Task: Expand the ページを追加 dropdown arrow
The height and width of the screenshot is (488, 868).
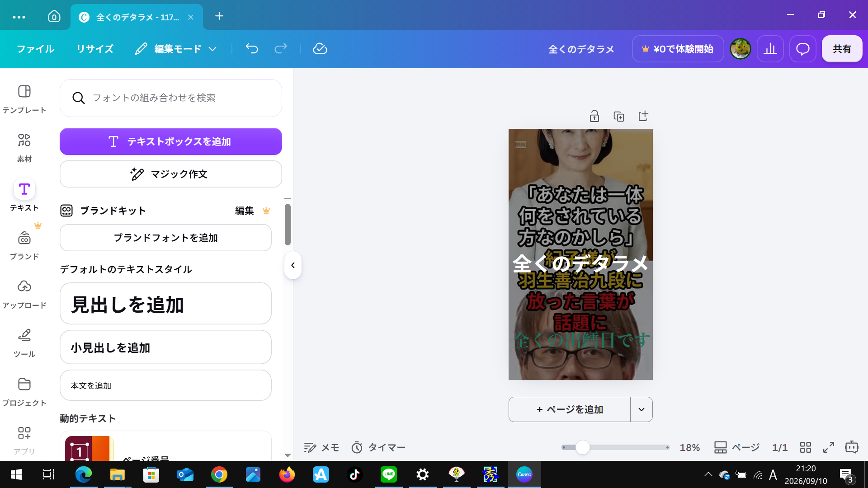Action: click(x=642, y=409)
